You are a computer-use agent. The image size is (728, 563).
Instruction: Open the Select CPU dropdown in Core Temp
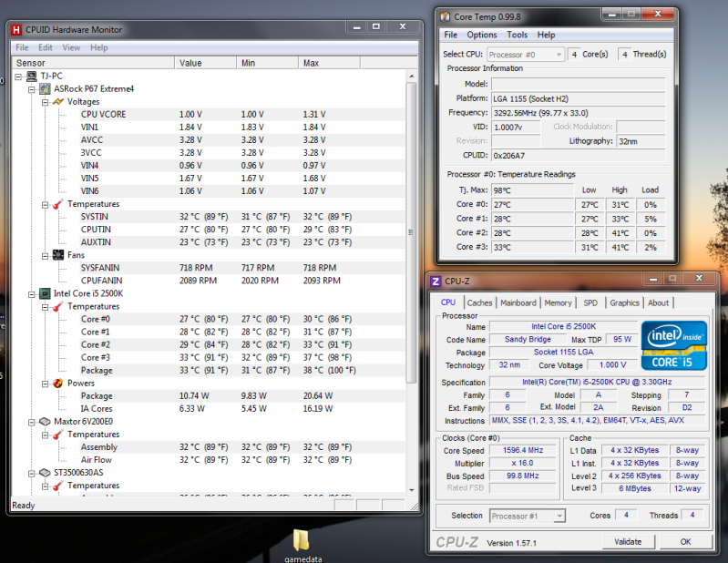click(526, 55)
